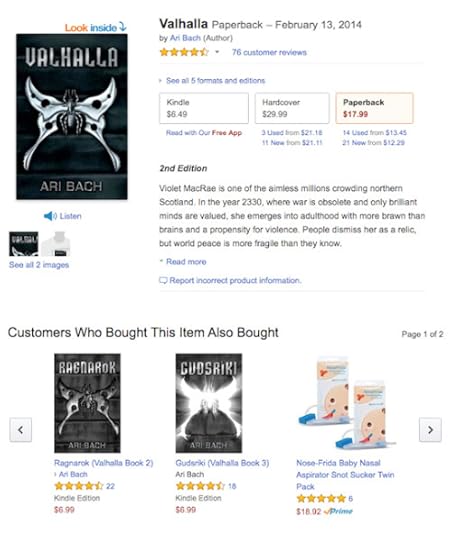Select the Paperback $17.99 format
The height and width of the screenshot is (540, 452).
[374, 108]
